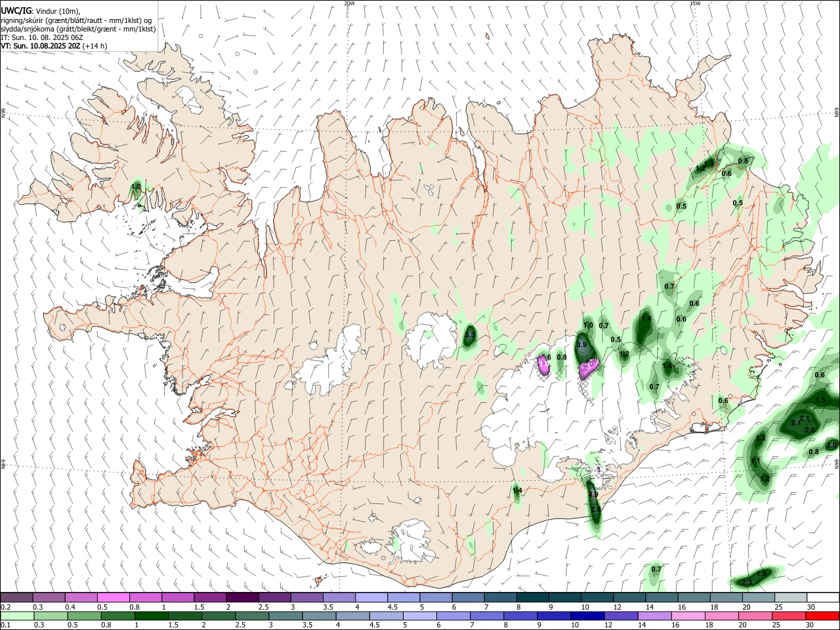Select the dark teal snow swatch between 8 and 9
The height and width of the screenshot is (630, 840).
533,597
